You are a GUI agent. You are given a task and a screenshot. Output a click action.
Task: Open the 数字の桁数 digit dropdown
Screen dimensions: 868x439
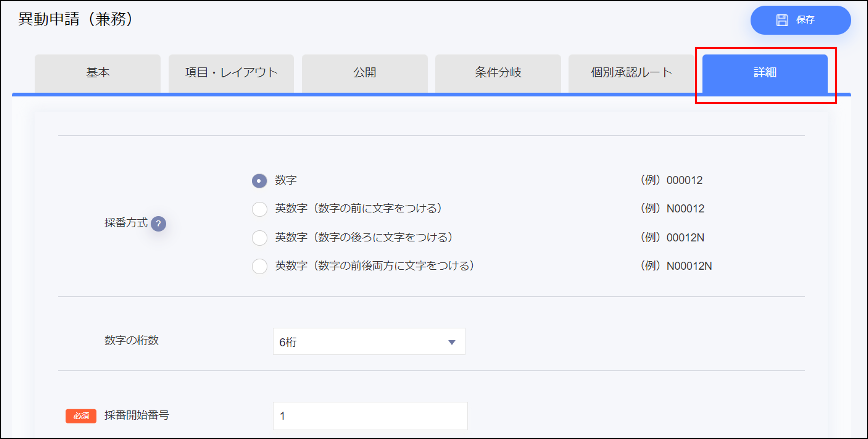click(x=369, y=341)
